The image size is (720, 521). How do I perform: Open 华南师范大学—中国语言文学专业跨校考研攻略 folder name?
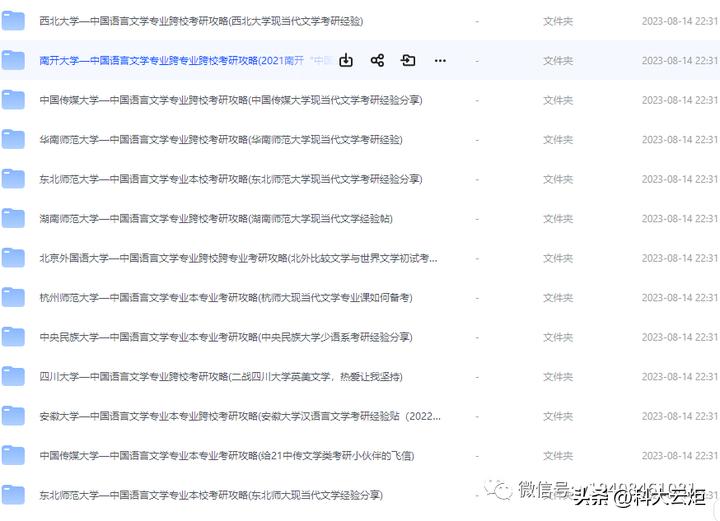pyautogui.click(x=221, y=140)
